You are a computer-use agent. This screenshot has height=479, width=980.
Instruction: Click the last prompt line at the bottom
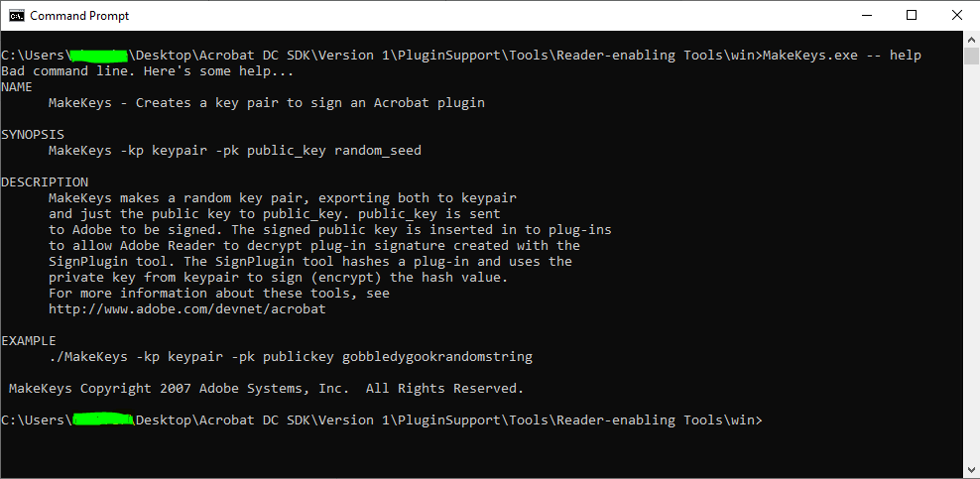pos(382,420)
